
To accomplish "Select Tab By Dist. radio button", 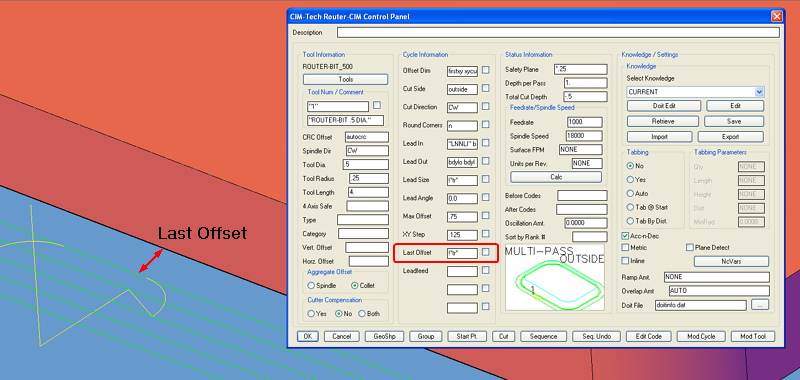I will (630, 221).
